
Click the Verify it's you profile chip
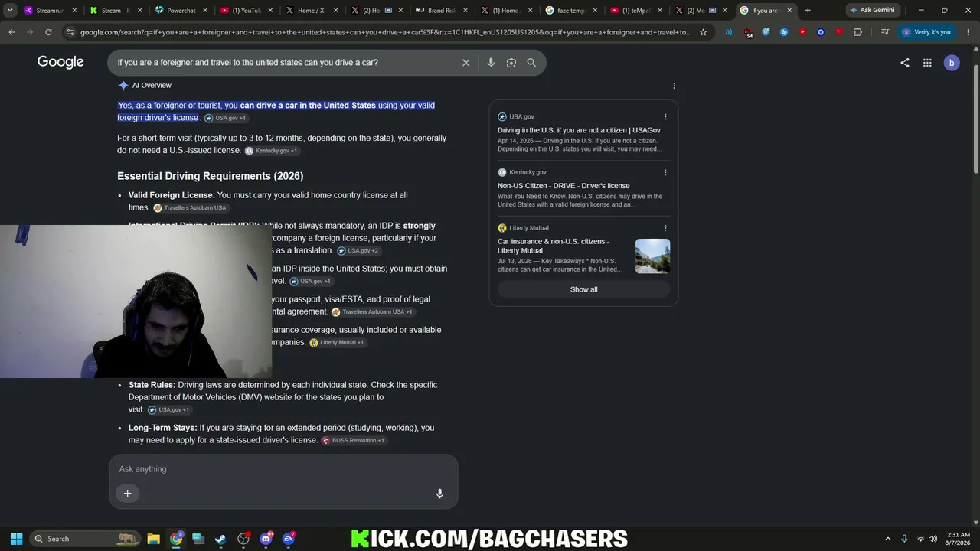point(926,32)
